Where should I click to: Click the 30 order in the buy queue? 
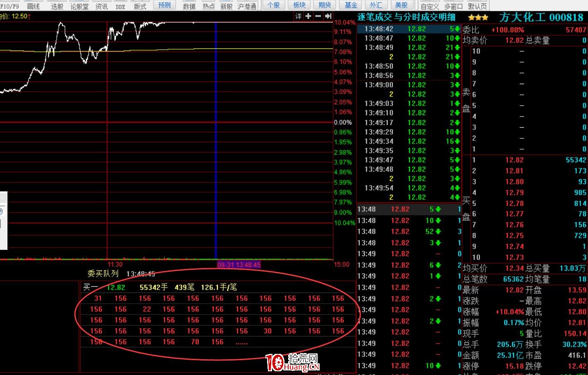tap(268, 331)
